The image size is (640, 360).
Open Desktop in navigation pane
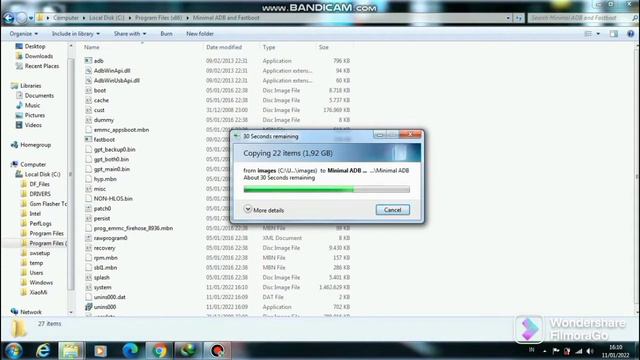(x=35, y=47)
